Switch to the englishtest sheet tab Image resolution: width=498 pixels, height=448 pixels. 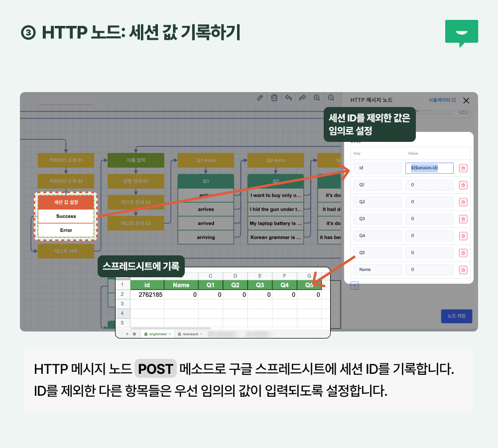(158, 334)
